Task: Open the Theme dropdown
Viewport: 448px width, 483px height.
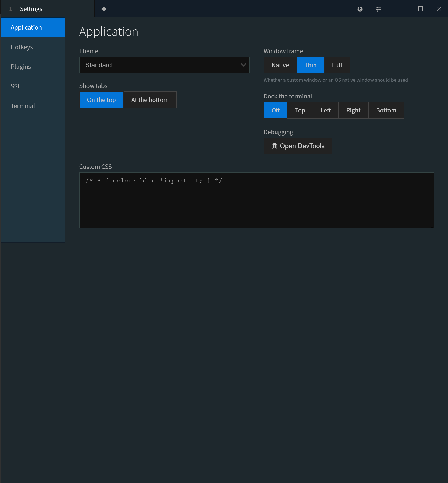Action: 164,65
